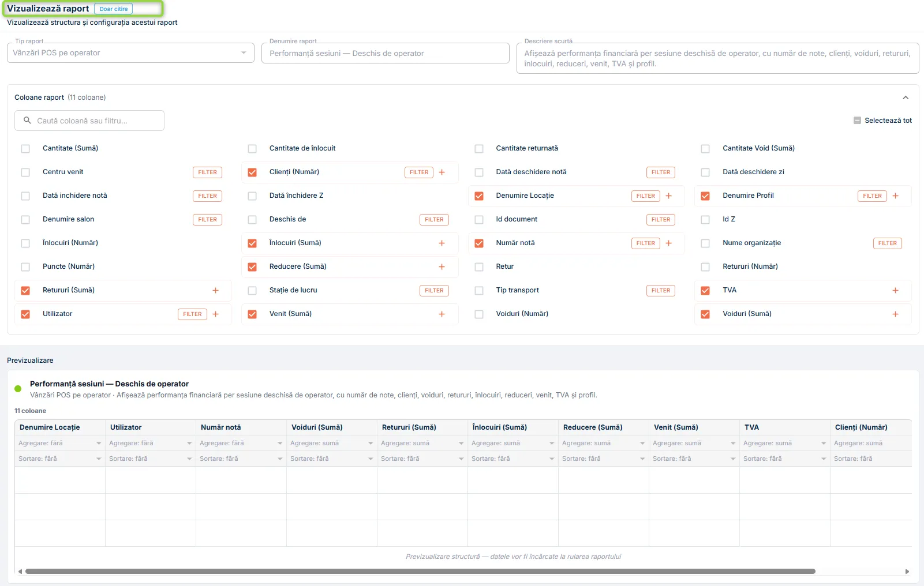The height and width of the screenshot is (586, 924).
Task: Click plus icon next to Denumire Profil
Action: 896,196
